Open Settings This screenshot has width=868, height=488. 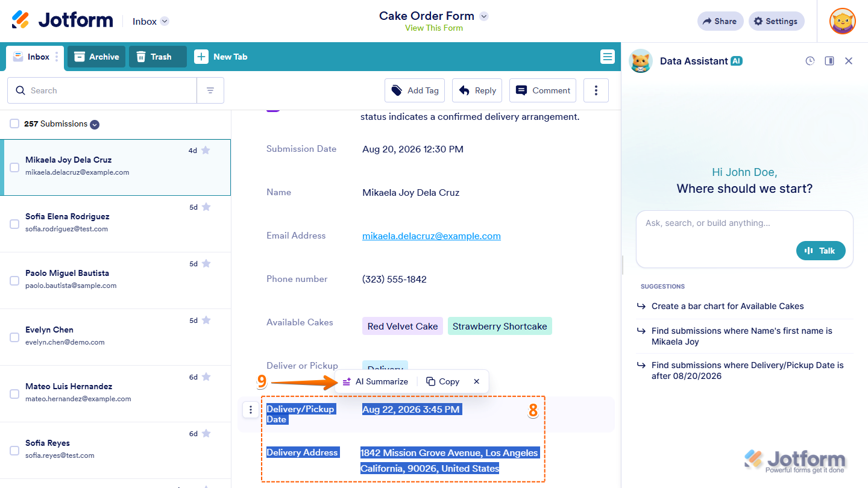(776, 21)
